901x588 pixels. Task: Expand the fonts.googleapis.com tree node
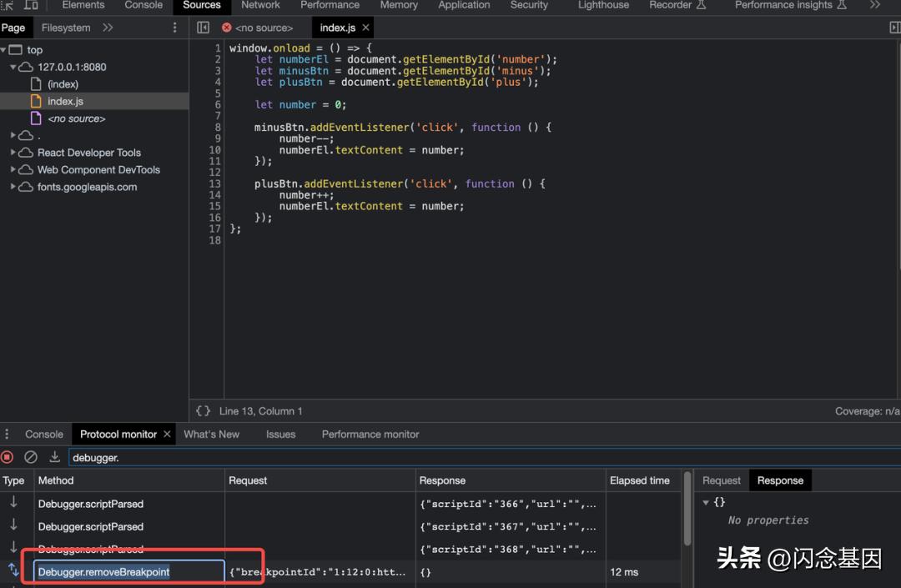13,187
